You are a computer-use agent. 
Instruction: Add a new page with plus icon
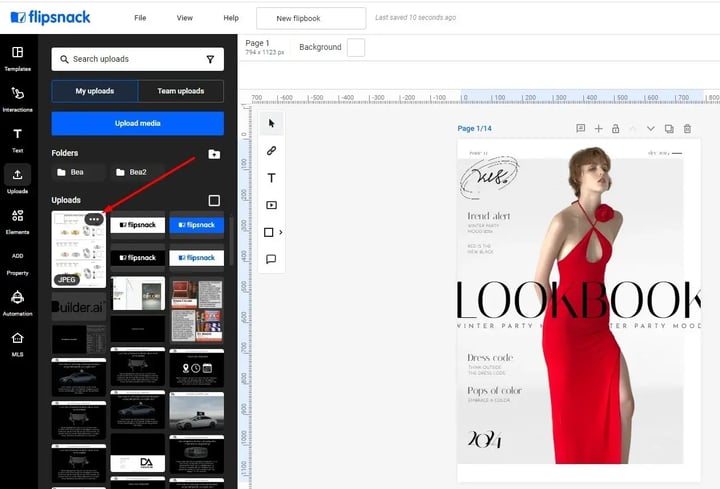(x=598, y=129)
